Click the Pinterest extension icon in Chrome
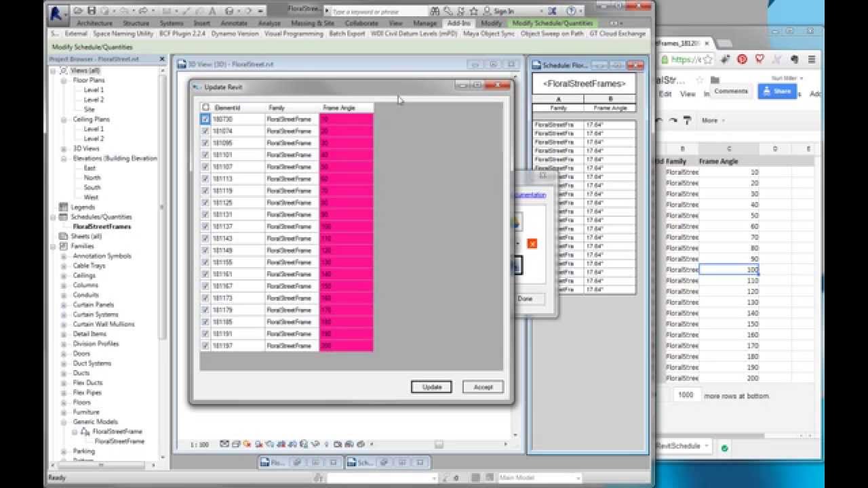 click(743, 60)
